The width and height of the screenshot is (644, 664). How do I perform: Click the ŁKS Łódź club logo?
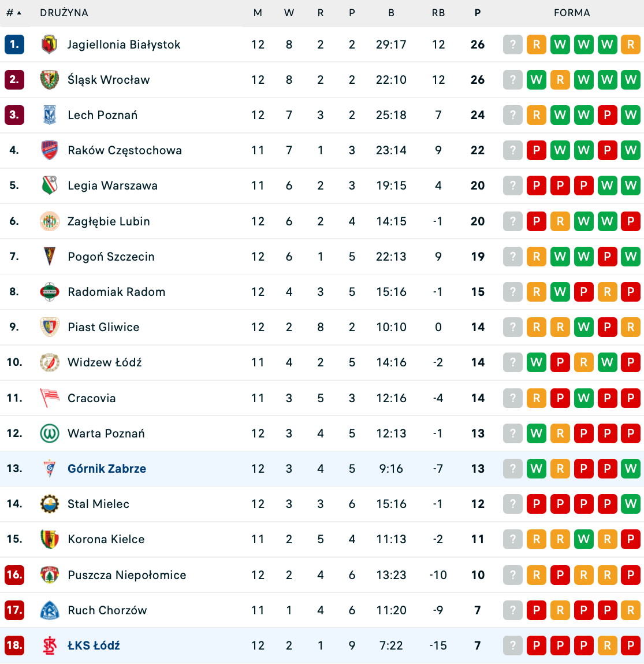point(50,646)
